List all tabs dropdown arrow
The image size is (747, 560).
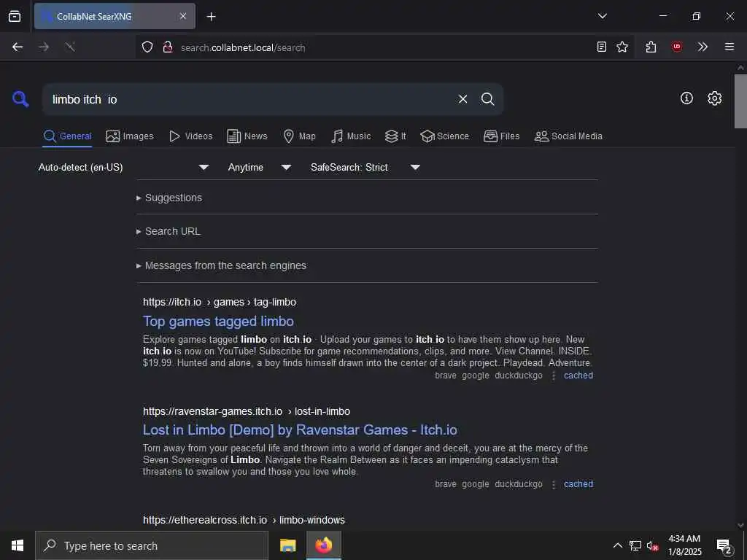(x=602, y=16)
